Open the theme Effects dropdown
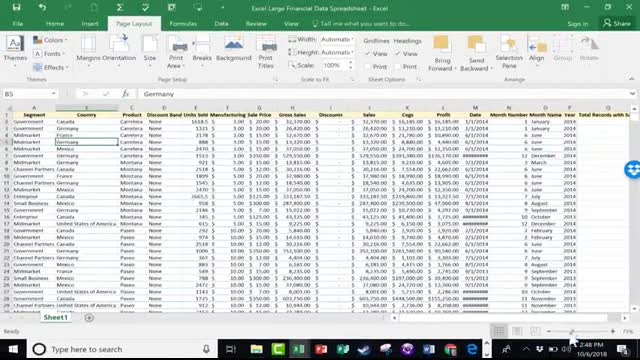Viewport: 640px width, 360px height. [51, 67]
